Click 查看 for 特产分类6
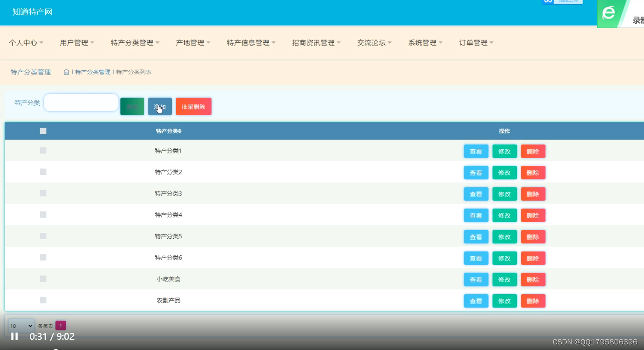The image size is (644, 350). point(476,258)
